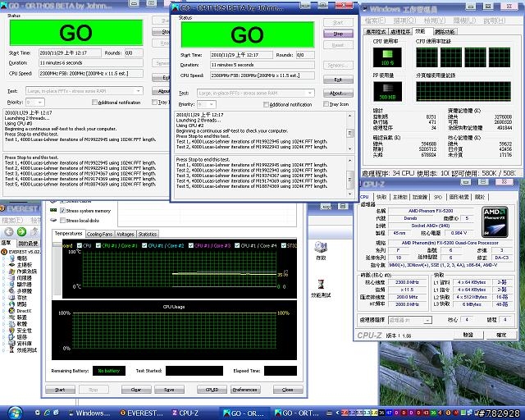Click Stop button in front Orthos window
The height and width of the screenshot is (420, 525).
point(338,34)
